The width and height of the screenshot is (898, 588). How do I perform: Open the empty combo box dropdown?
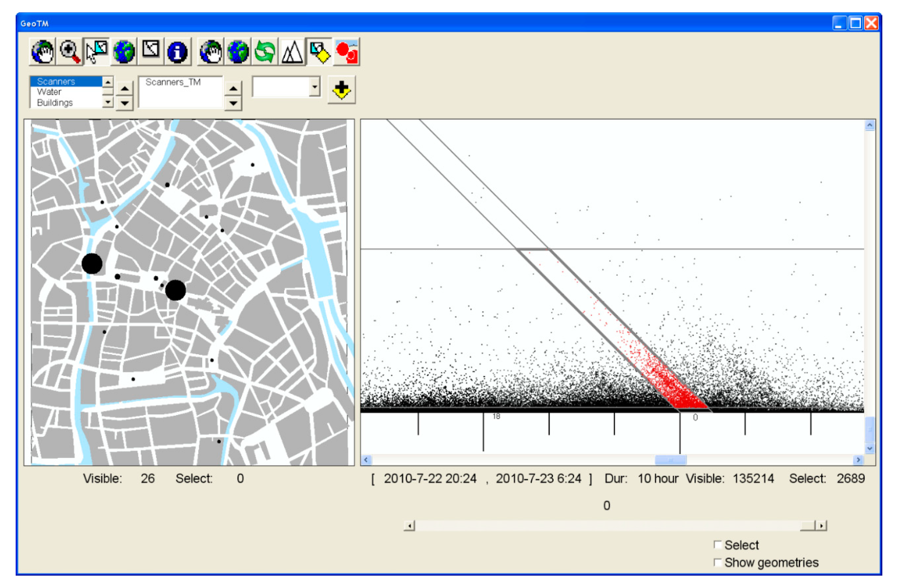click(x=314, y=87)
